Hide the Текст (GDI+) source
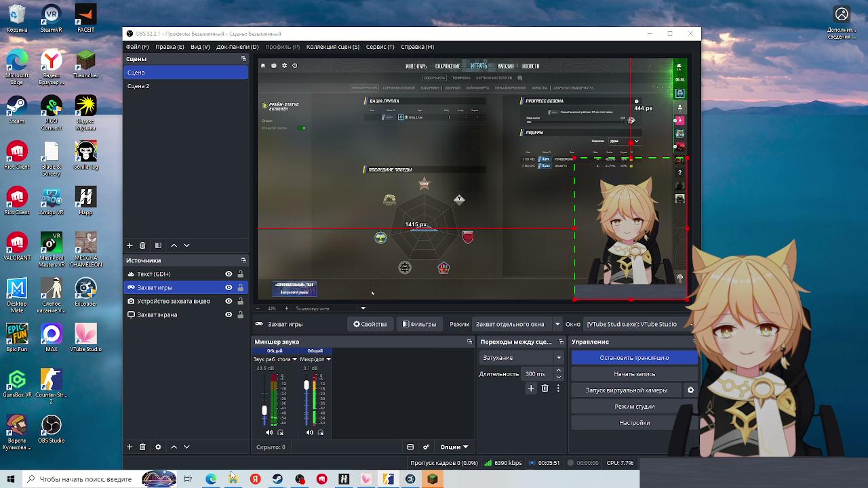The width and height of the screenshot is (868, 488). 229,274
